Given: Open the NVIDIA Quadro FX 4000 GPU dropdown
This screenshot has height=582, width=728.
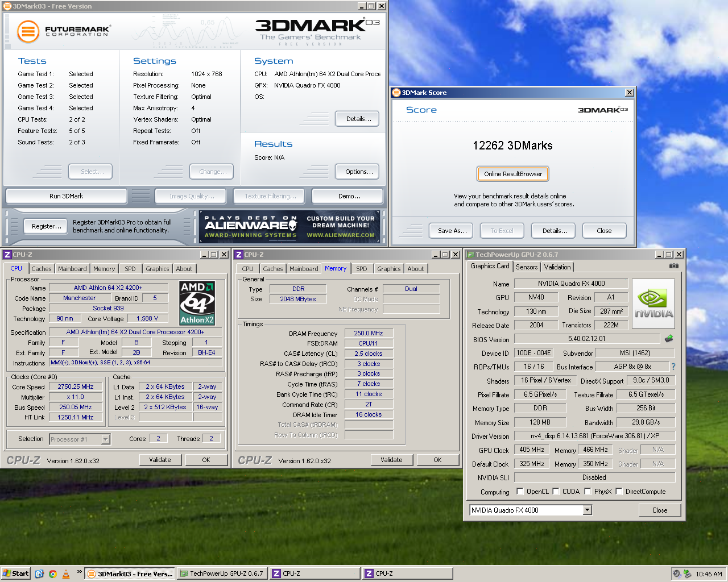Looking at the screenshot, I should pyautogui.click(x=588, y=510).
